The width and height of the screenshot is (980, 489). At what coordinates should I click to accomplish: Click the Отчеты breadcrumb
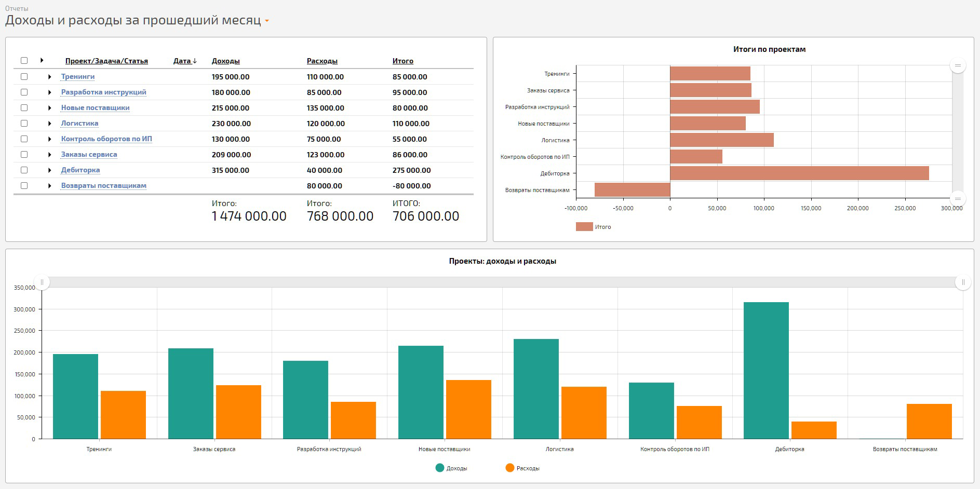(x=17, y=8)
